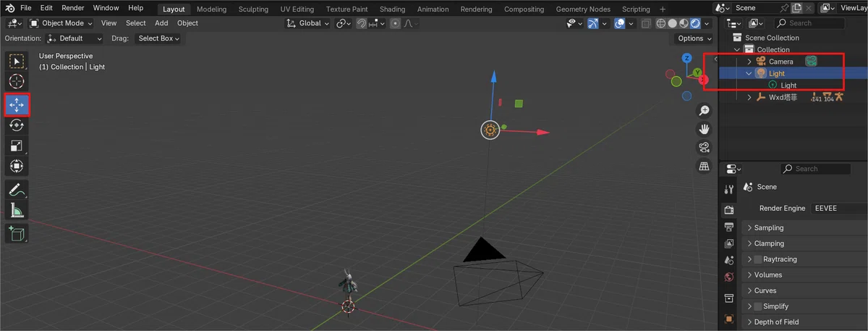Toggle Proportional Editing circle button
868x331 pixels.
395,23
